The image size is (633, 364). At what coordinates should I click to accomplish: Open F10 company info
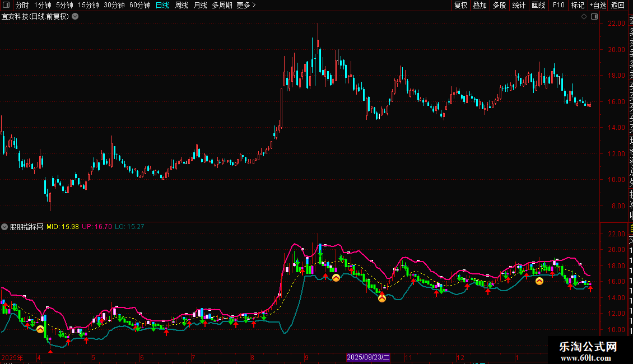point(558,5)
